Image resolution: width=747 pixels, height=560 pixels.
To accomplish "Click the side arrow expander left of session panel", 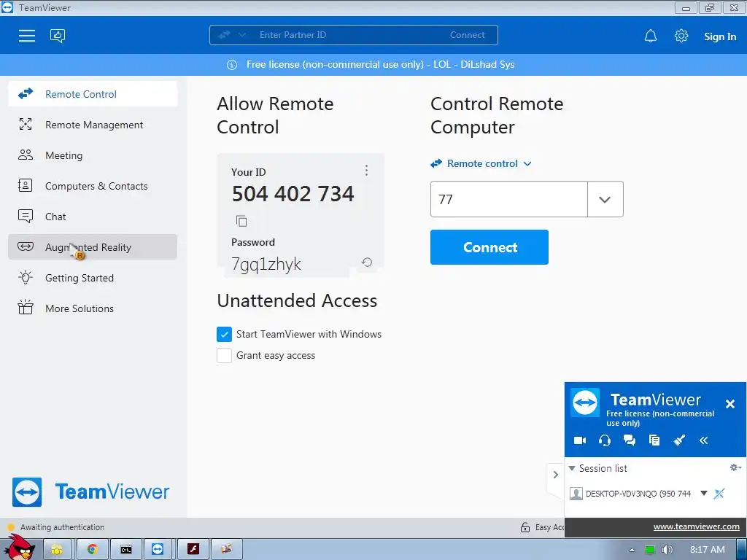I will click(x=555, y=475).
